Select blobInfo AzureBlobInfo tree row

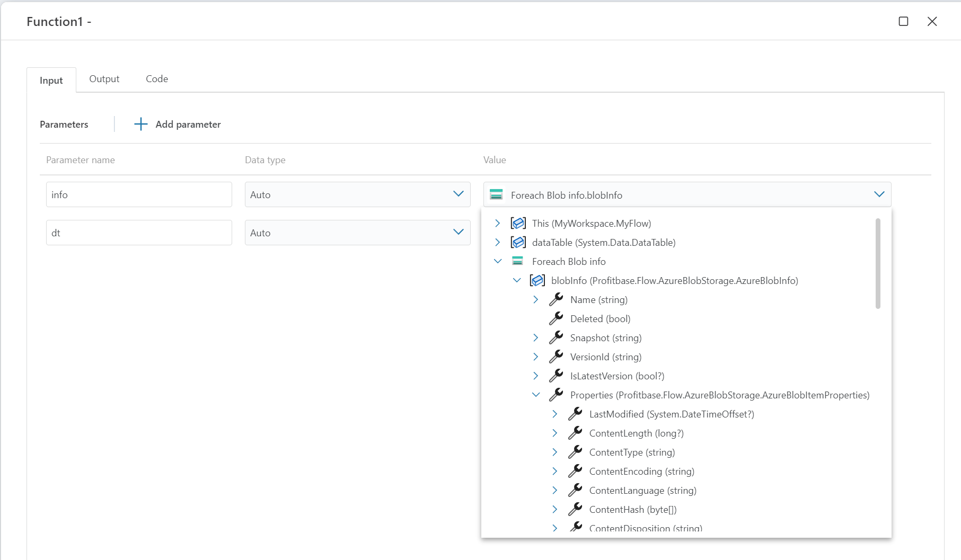tap(675, 281)
